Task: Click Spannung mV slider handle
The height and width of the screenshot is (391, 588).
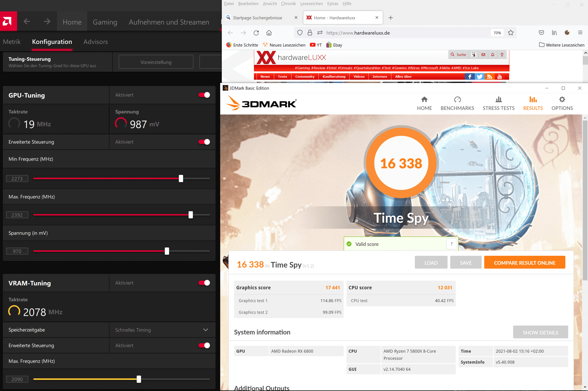Action: (167, 251)
